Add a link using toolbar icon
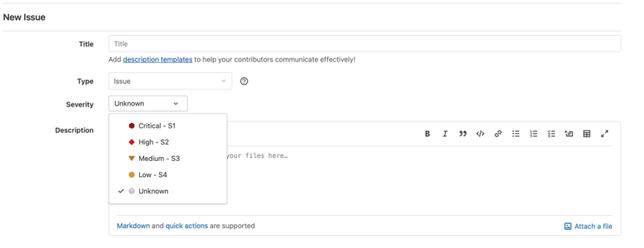 pyautogui.click(x=498, y=134)
